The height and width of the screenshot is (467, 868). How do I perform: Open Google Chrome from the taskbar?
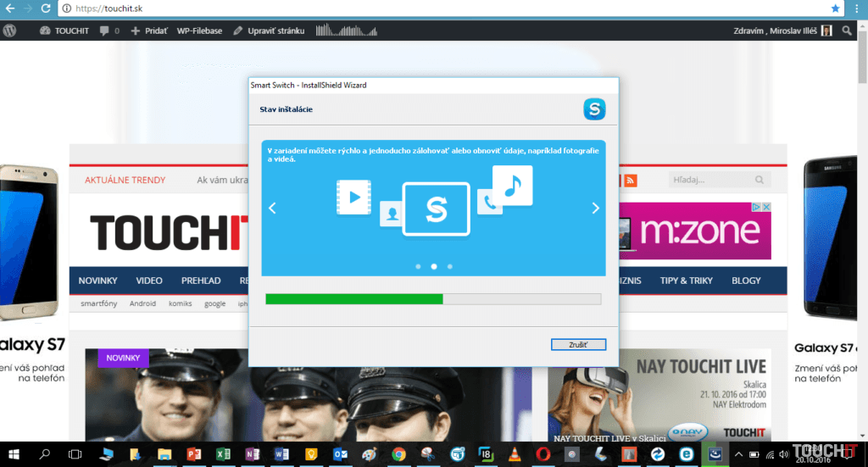(398, 454)
